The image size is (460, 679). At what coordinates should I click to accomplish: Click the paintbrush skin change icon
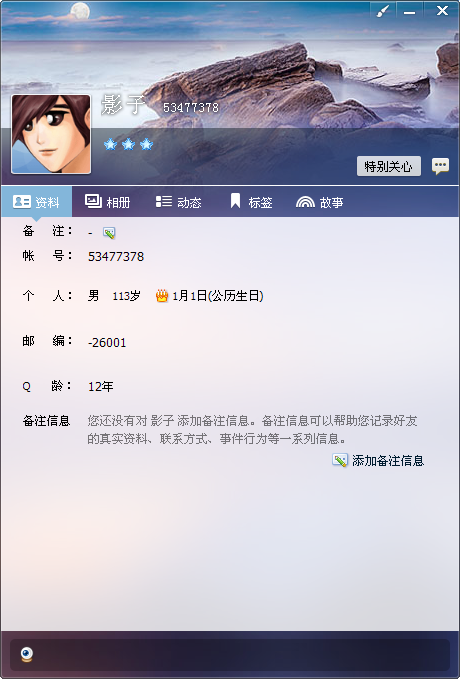pos(383,11)
